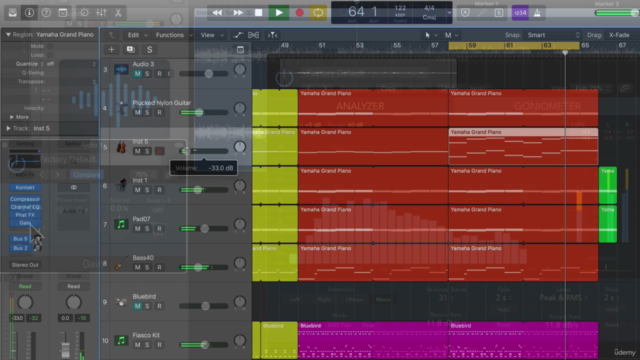The width and height of the screenshot is (640, 360).
Task: Open the LCD display mode dropdown arrow
Action: (x=449, y=13)
